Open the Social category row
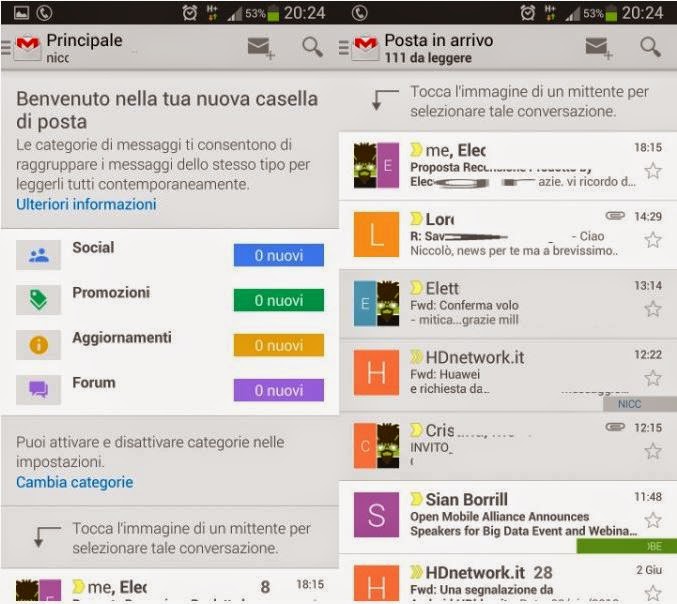This screenshot has width=677, height=604. [170, 255]
